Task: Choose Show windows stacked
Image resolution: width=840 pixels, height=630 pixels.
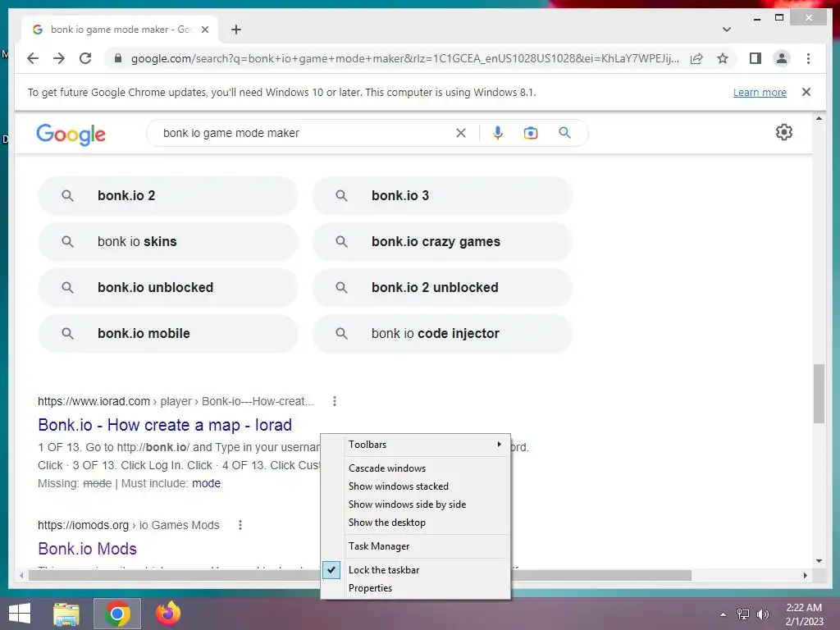Action: [x=416, y=486]
